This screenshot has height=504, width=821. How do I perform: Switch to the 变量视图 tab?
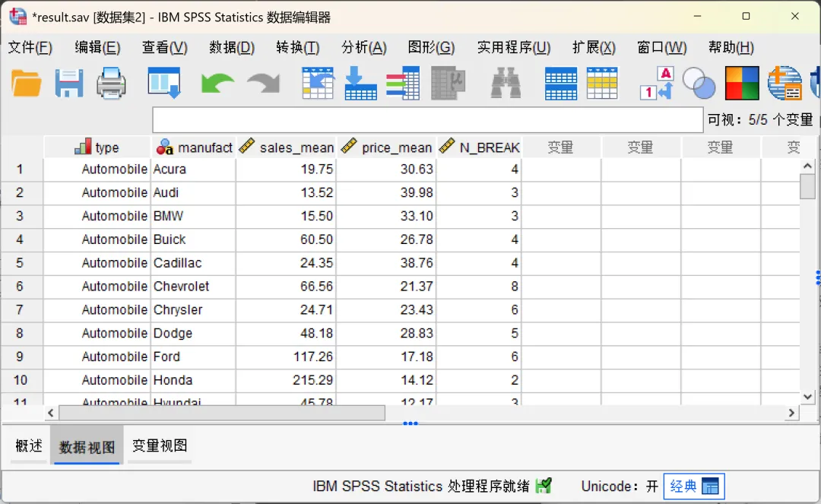pos(160,446)
